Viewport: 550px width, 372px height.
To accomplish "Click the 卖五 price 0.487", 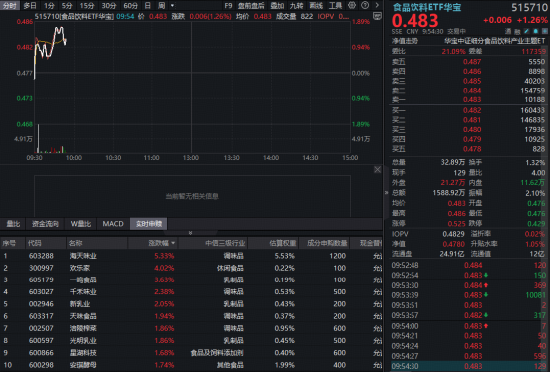I will pyautogui.click(x=472, y=62).
